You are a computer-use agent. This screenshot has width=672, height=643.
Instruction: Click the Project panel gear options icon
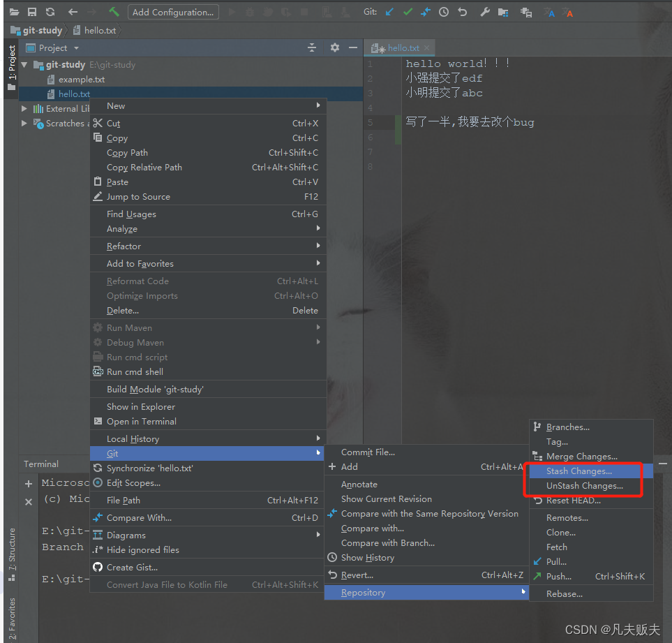click(x=335, y=47)
